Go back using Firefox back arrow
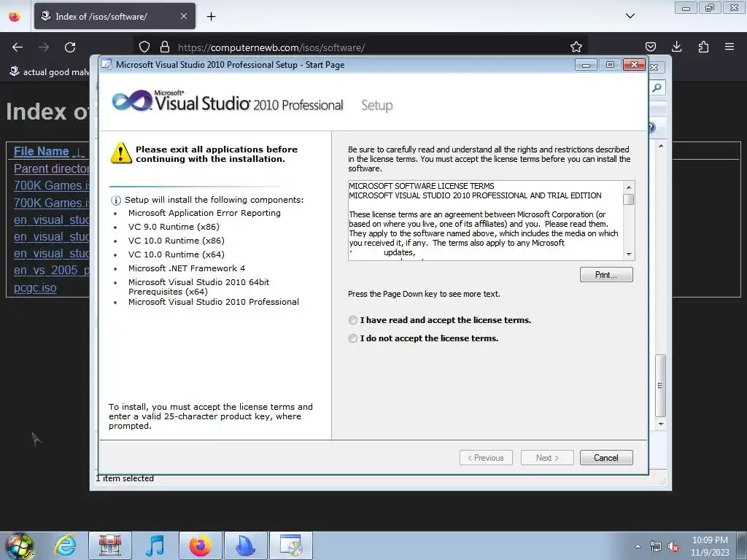The height and width of the screenshot is (560, 747). tap(18, 47)
